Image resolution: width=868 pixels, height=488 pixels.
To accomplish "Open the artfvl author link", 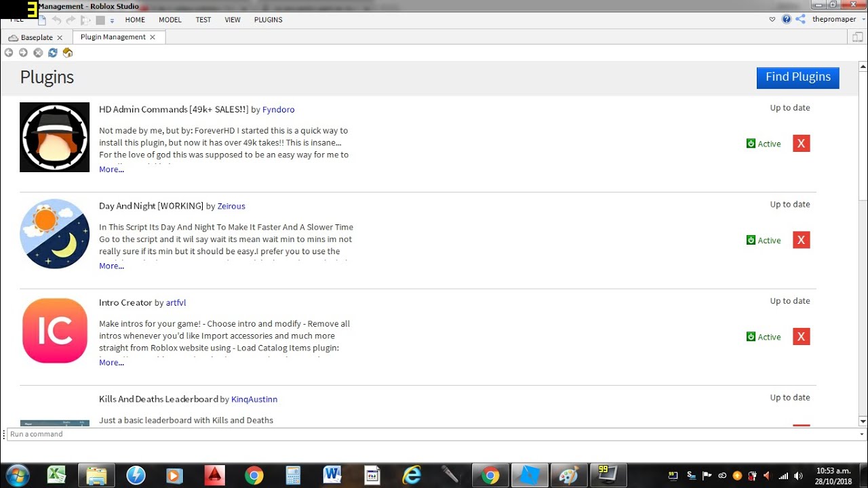I will pyautogui.click(x=176, y=303).
